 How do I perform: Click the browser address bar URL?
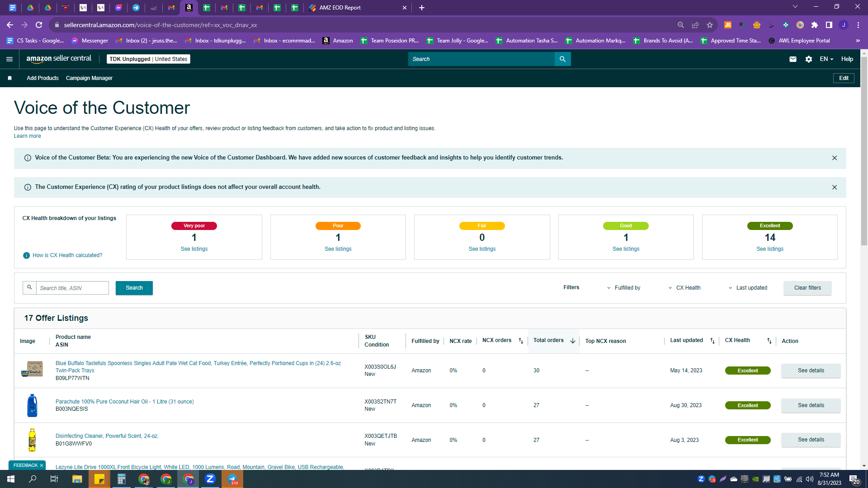[x=160, y=25]
